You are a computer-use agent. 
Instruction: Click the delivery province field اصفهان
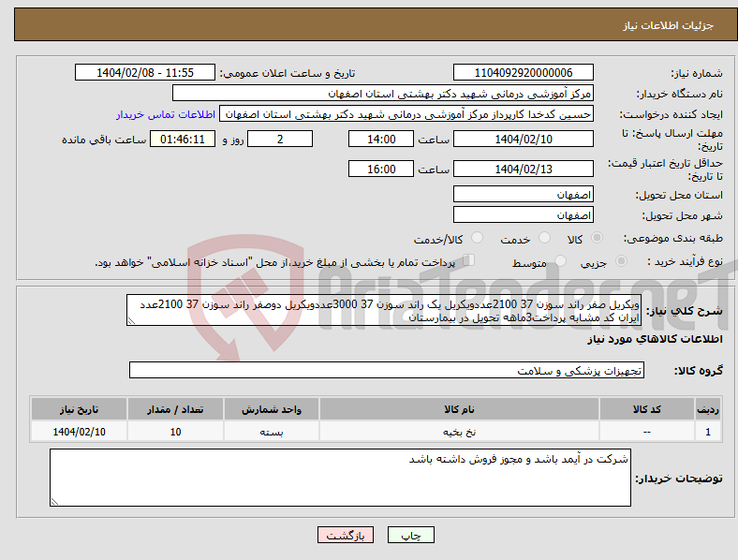point(523,194)
